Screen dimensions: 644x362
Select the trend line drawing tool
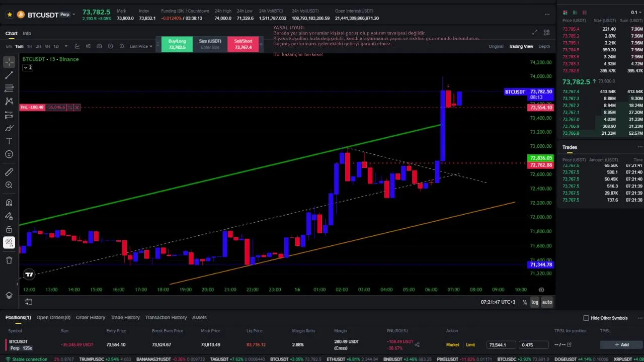click(x=9, y=75)
